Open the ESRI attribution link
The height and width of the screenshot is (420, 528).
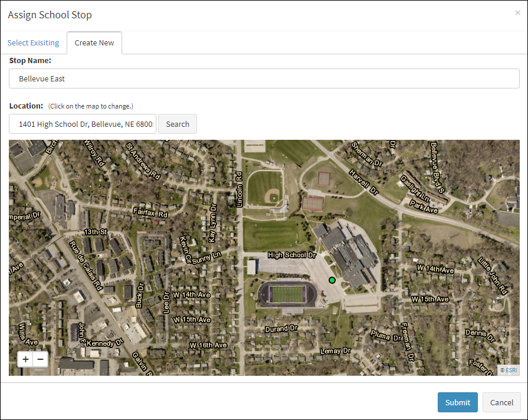point(511,370)
